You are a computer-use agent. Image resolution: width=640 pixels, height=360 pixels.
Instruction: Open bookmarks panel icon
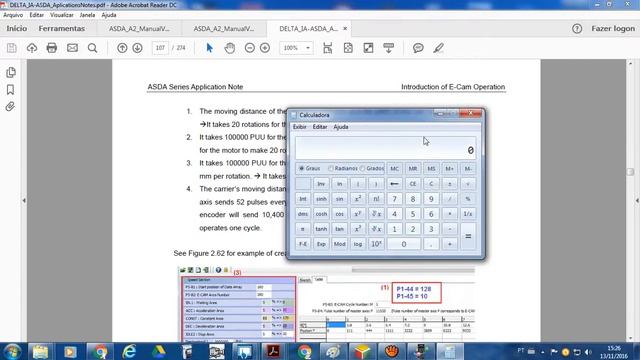click(x=11, y=90)
